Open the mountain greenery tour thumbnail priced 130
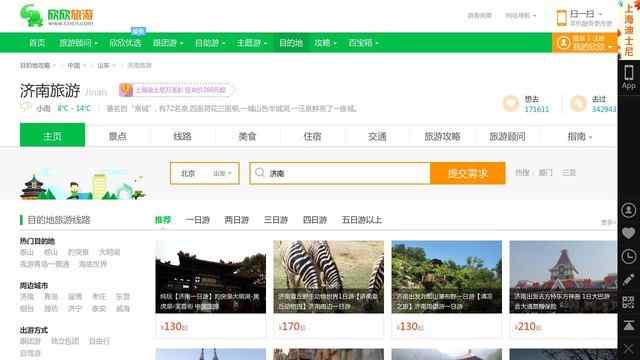 pos(447,277)
